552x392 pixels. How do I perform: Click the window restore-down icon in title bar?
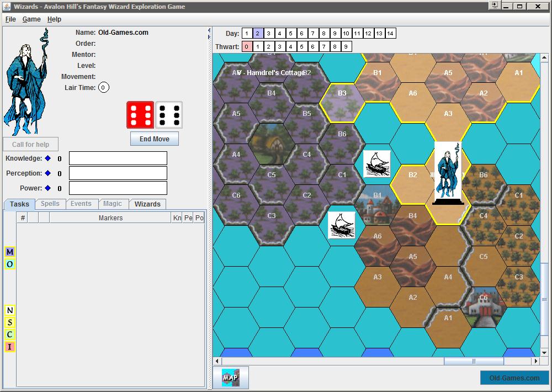519,6
